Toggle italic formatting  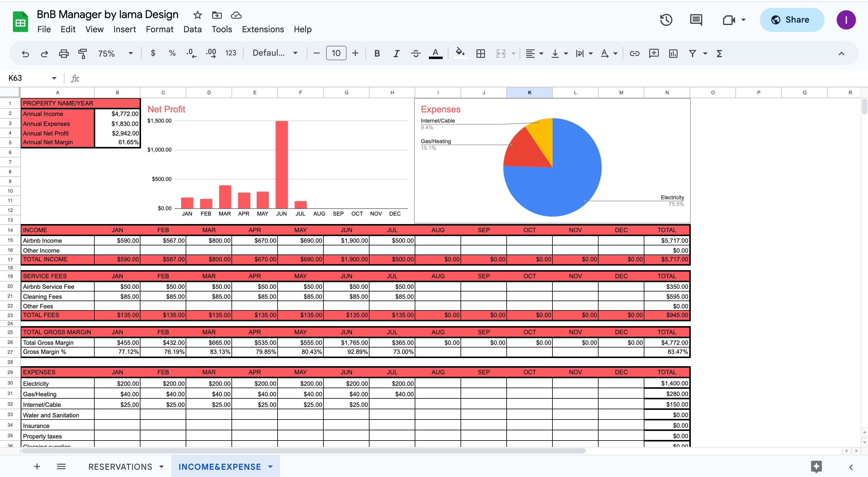(x=396, y=53)
